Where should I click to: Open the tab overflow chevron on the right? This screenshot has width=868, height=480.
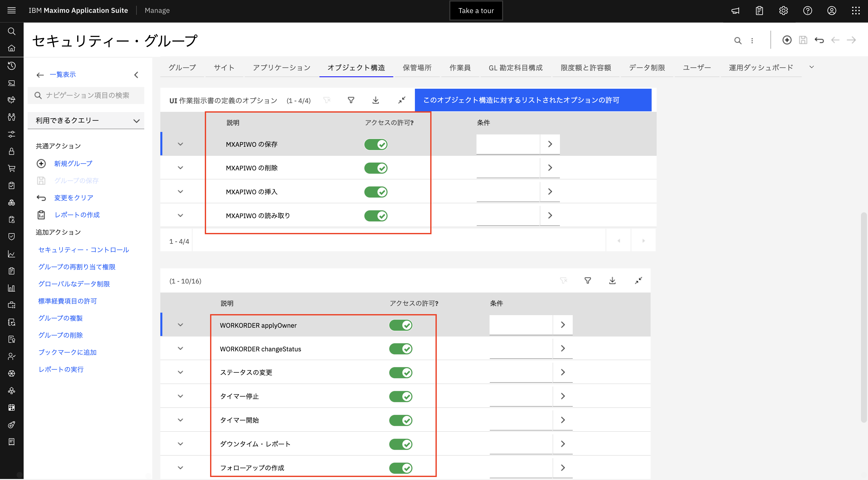coord(811,67)
